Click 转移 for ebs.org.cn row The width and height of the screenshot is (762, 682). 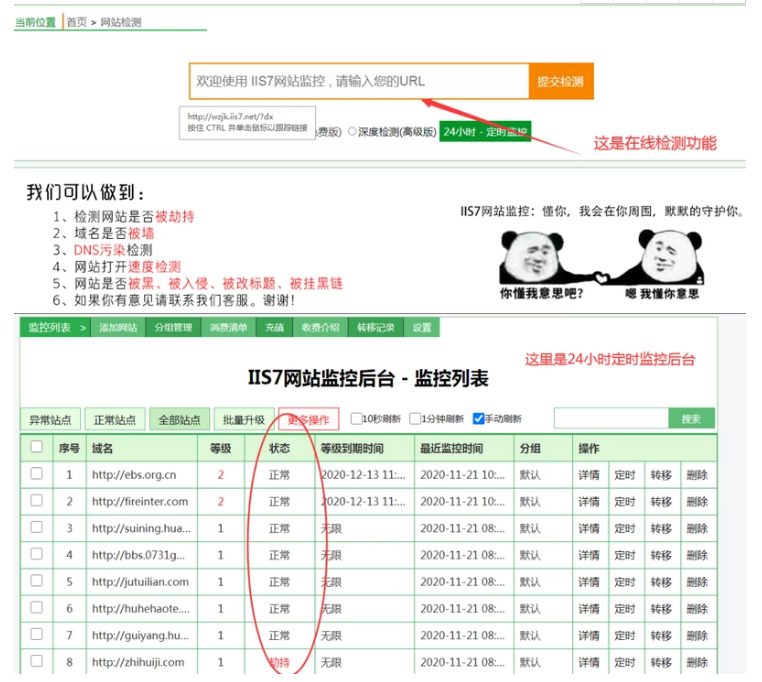coord(661,475)
